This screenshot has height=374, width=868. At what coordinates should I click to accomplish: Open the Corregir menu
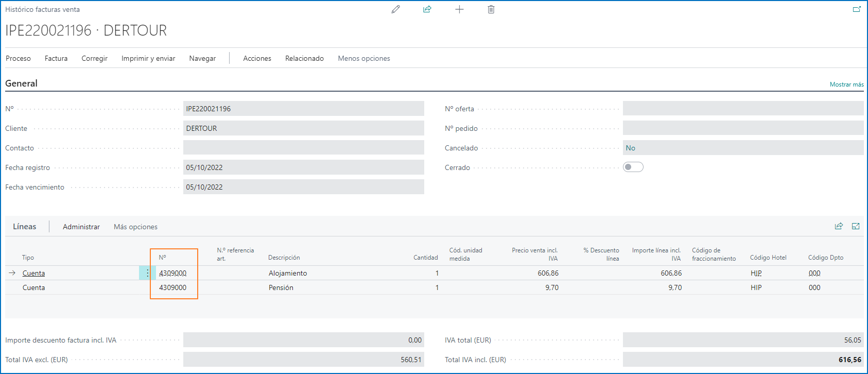[x=94, y=58]
